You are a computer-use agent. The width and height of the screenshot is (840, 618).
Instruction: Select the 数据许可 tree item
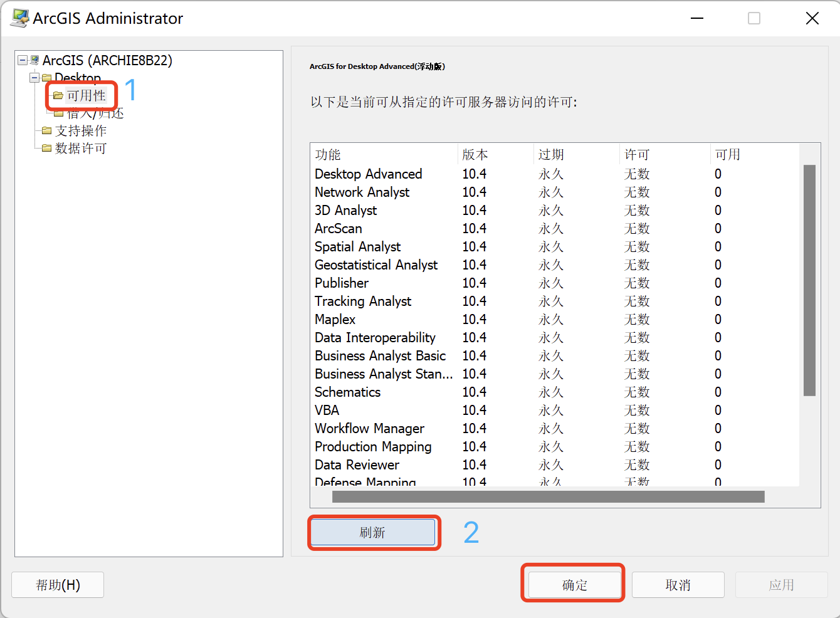pyautogui.click(x=81, y=148)
